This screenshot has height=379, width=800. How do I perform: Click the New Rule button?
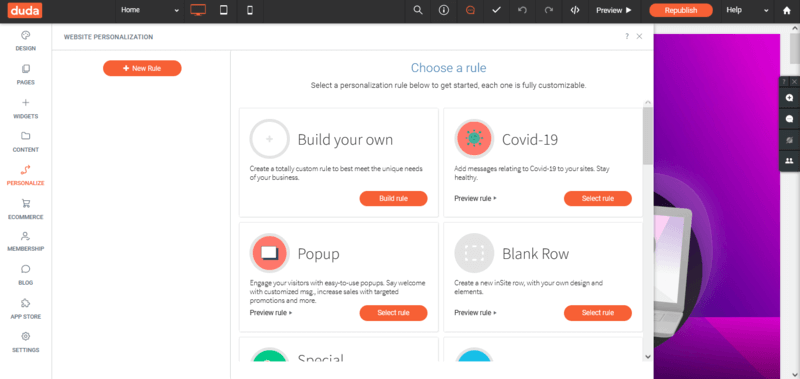coord(142,68)
